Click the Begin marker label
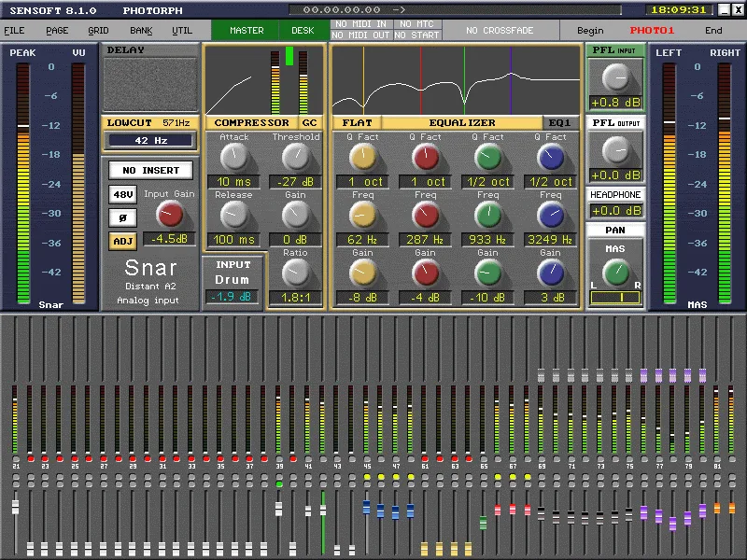747x560 pixels. 590,31
